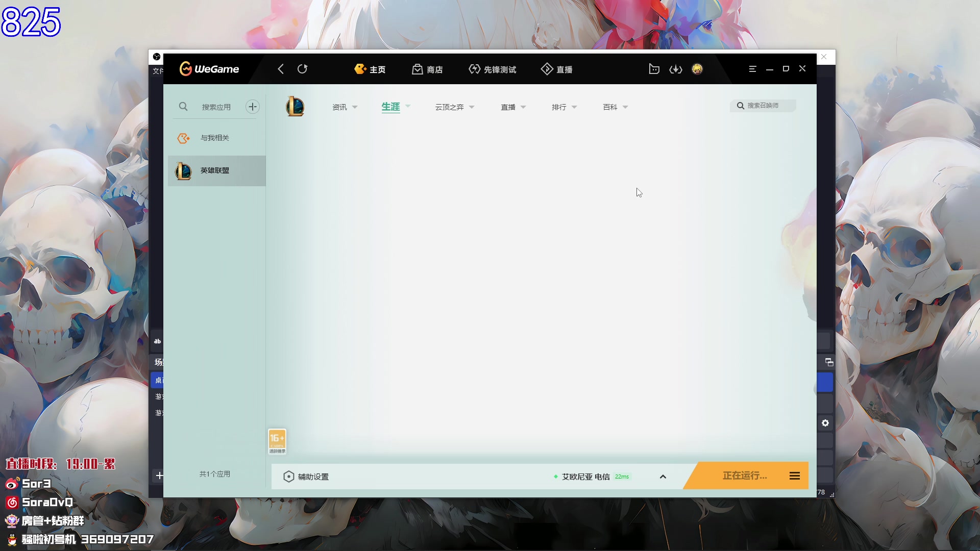Screen dimensions: 980x551
Task: Click the 16+ age rating badge
Action: coord(277,441)
